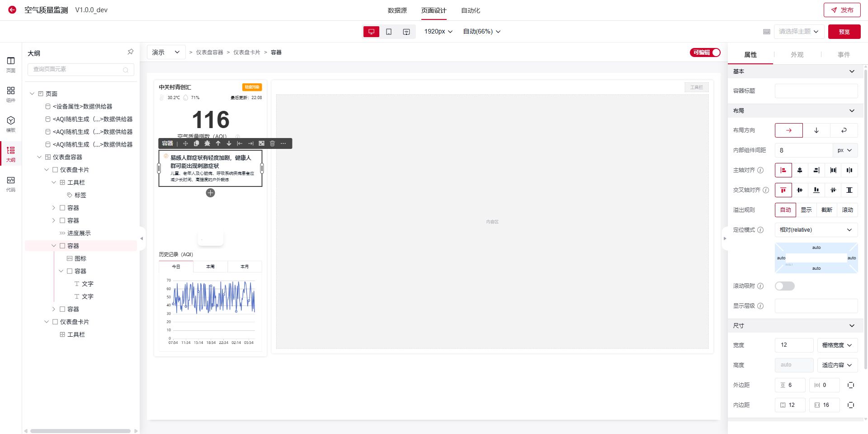Click the 查询页面元素 search field
This screenshot has height=434, width=868.
tap(77, 69)
